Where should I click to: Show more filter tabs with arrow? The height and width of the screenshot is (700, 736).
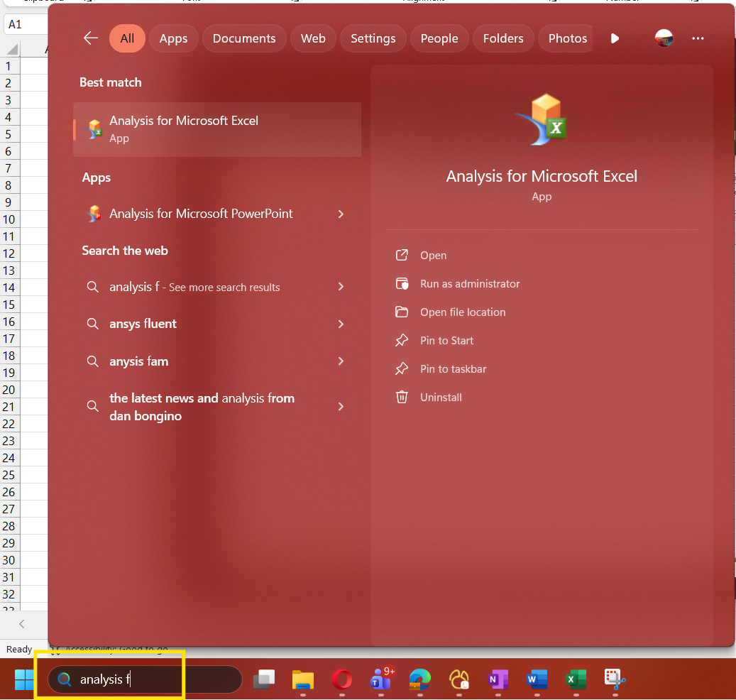coord(615,38)
